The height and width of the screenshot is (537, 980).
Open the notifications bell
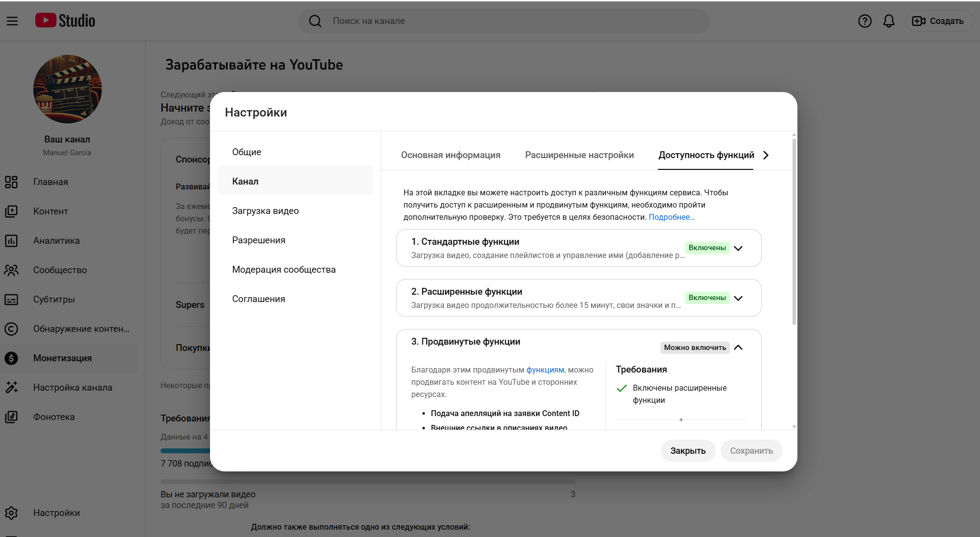pyautogui.click(x=888, y=21)
